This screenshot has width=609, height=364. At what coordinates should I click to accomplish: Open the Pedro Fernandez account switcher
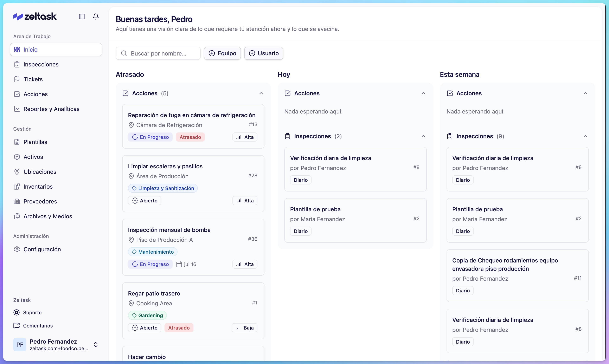[96, 344]
